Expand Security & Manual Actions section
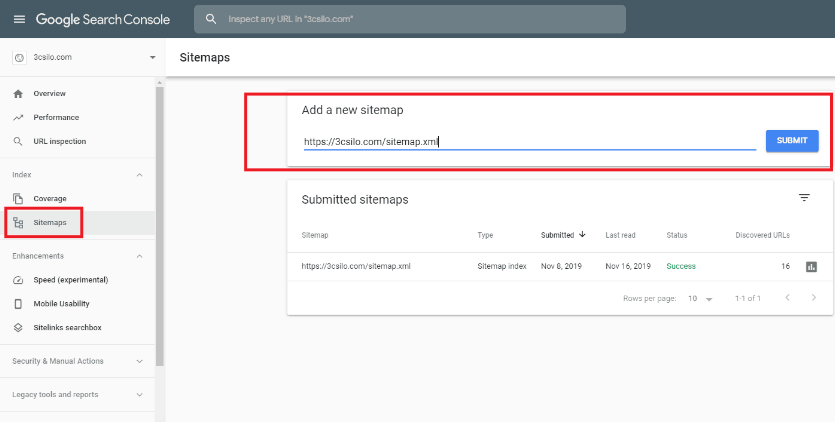The width and height of the screenshot is (835, 422). (x=139, y=361)
